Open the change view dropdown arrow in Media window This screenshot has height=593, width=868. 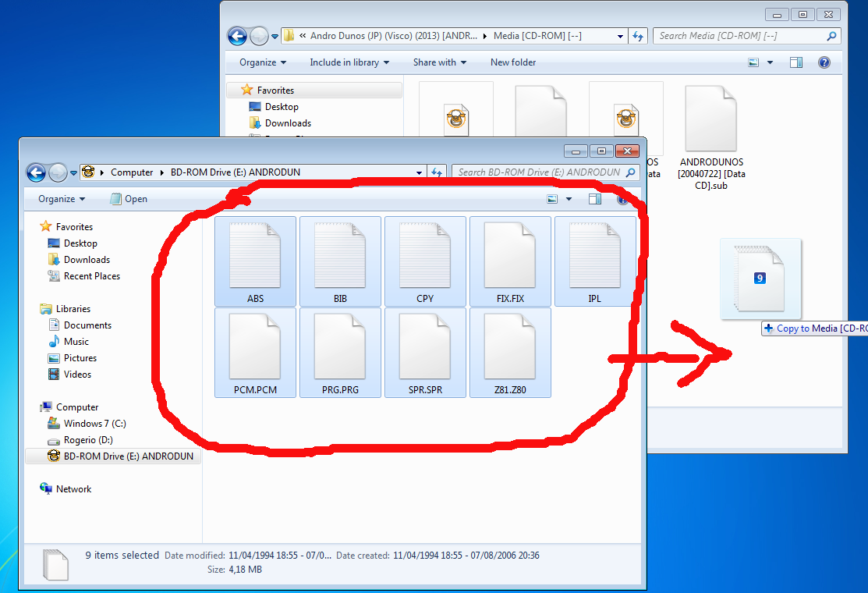[x=770, y=62]
